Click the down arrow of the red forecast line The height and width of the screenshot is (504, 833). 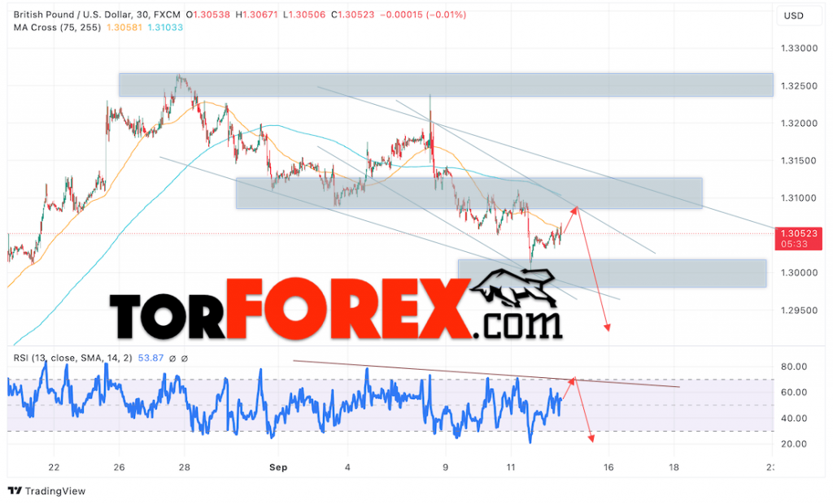(608, 328)
